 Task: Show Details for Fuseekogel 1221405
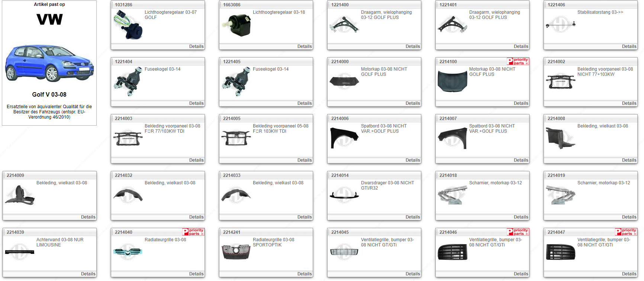pos(304,103)
